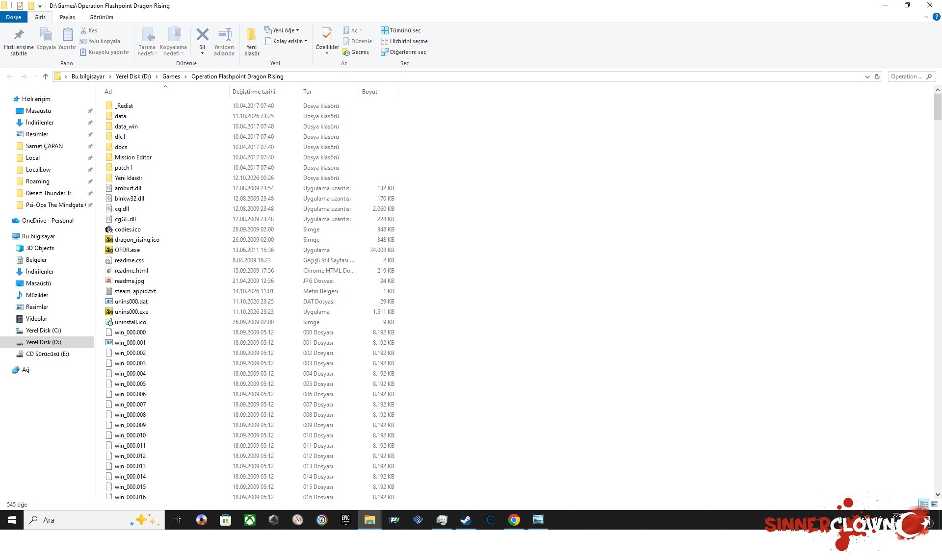Open the Paylaş ribbon tab
The image size is (942, 560).
67,17
